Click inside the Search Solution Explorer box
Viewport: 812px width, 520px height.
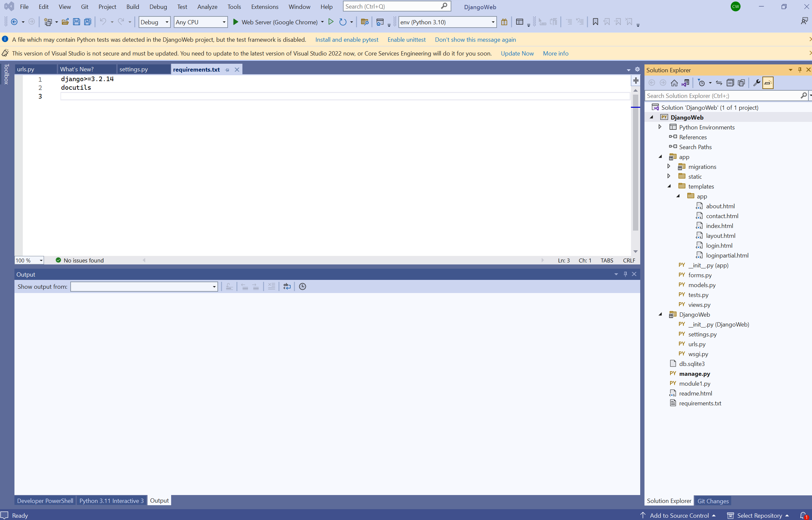(709, 96)
